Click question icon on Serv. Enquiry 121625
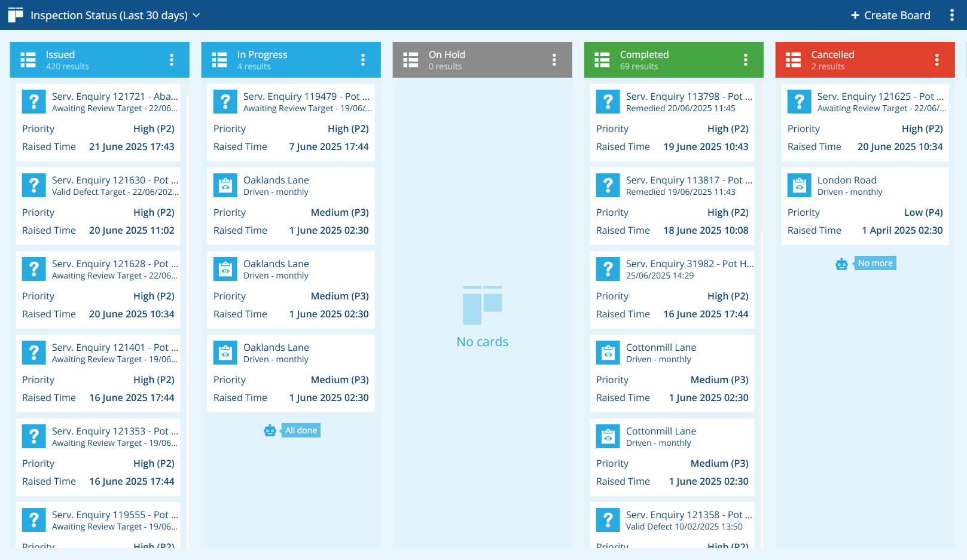Viewport: 967px width, 560px height. pyautogui.click(x=800, y=102)
